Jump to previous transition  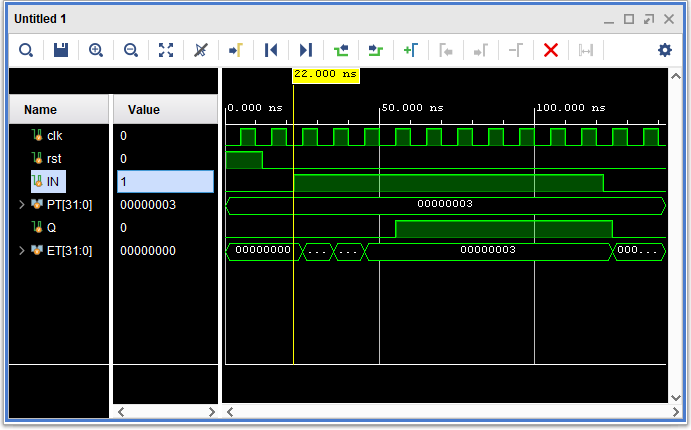point(341,50)
